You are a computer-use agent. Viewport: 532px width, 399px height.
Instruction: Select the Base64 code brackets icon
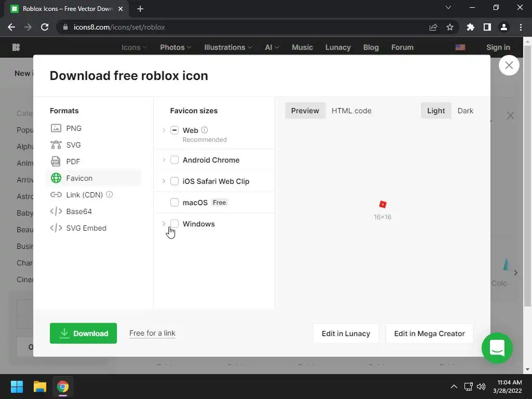pos(56,211)
